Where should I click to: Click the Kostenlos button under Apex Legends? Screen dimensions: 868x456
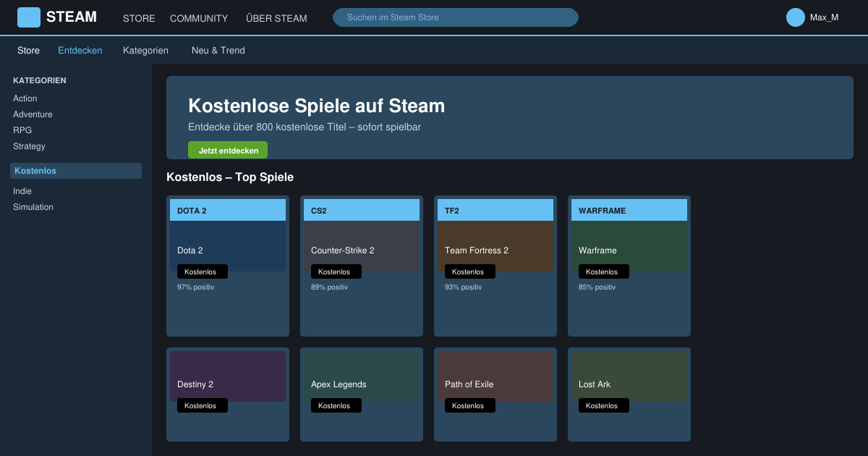click(x=336, y=405)
